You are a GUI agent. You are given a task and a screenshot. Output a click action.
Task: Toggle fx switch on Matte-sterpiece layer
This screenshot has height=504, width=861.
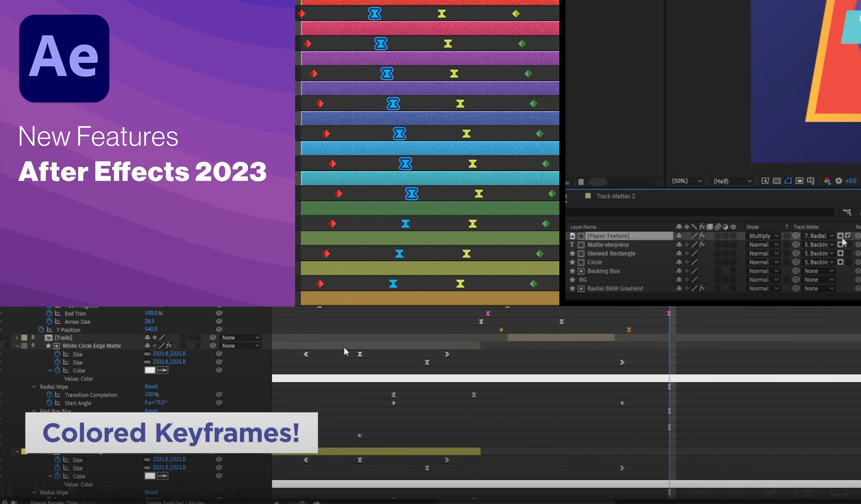pyautogui.click(x=702, y=245)
